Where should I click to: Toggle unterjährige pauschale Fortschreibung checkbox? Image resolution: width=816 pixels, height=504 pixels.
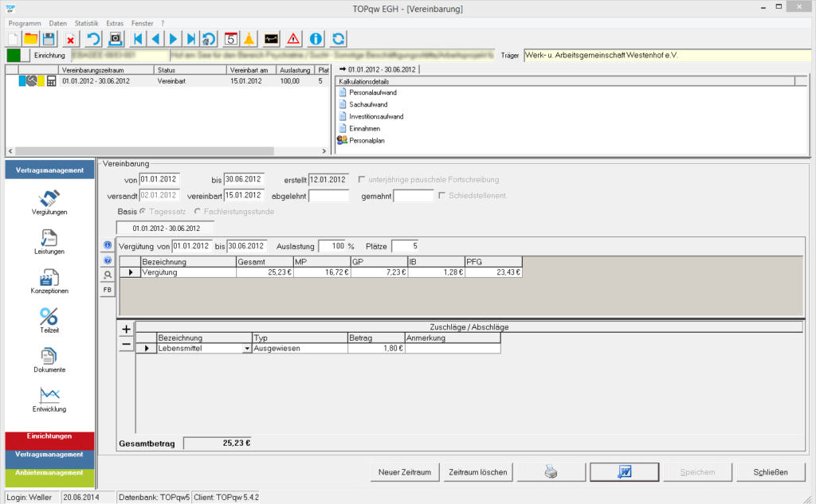tap(363, 179)
